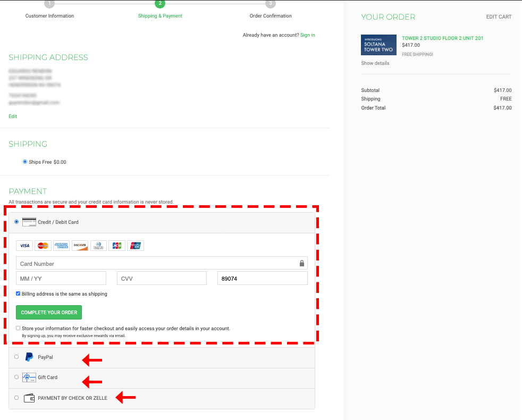This screenshot has width=522, height=420.
Task: Click the PayPal logo icon
Action: tap(29, 357)
